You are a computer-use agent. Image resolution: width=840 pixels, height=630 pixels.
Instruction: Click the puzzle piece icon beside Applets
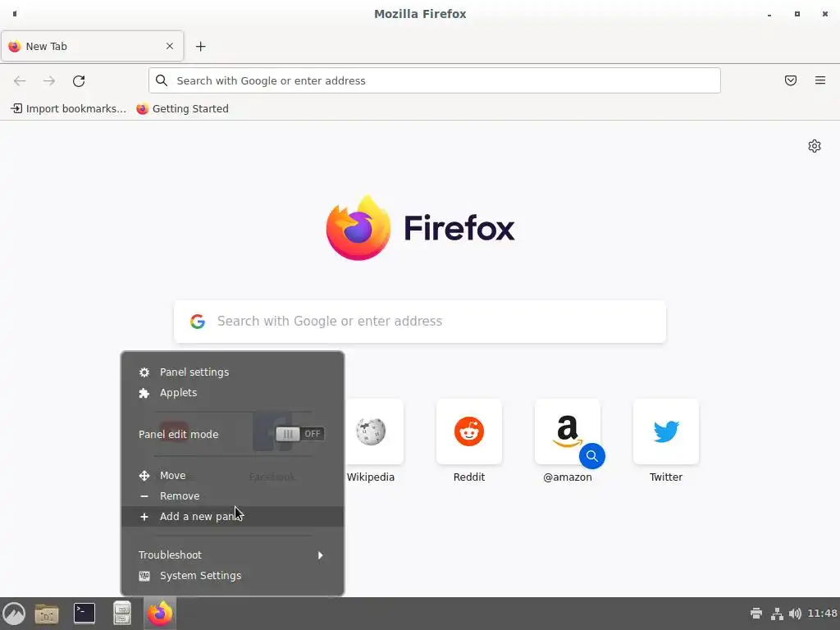pos(144,393)
